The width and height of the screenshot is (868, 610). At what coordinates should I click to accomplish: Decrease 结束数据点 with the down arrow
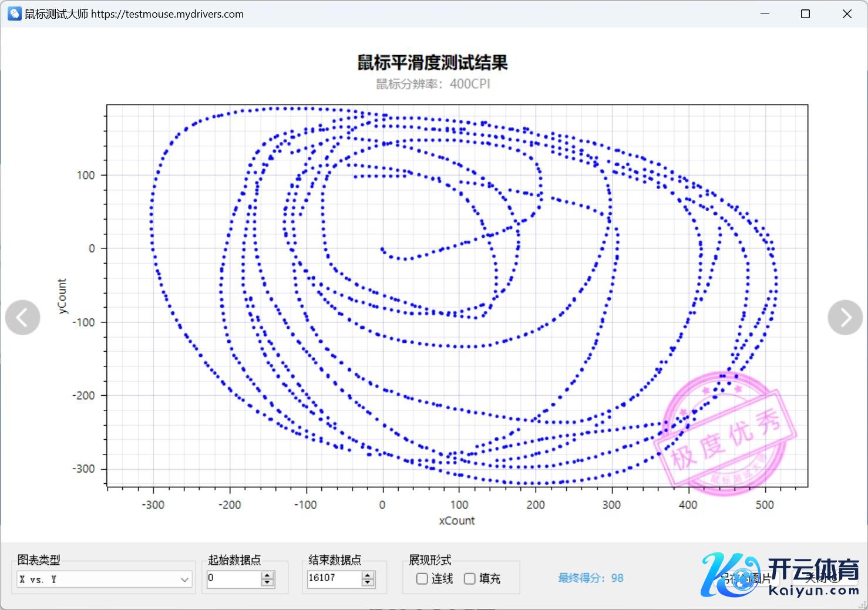(x=368, y=582)
